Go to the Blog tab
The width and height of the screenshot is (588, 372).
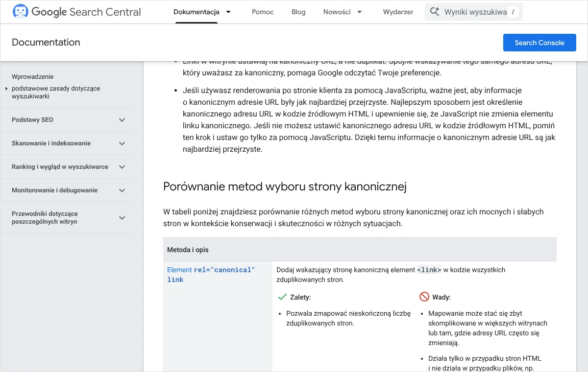(x=298, y=12)
